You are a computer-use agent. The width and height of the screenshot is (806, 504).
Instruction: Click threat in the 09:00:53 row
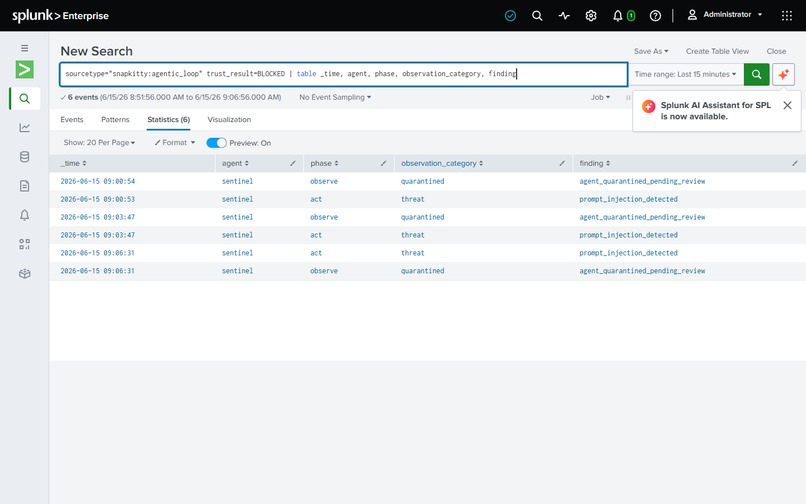coord(412,199)
